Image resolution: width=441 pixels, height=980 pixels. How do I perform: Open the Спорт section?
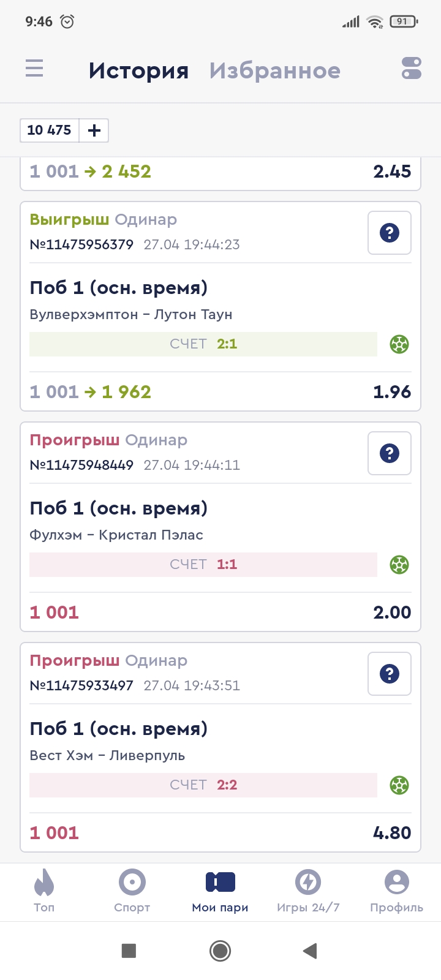click(x=132, y=891)
